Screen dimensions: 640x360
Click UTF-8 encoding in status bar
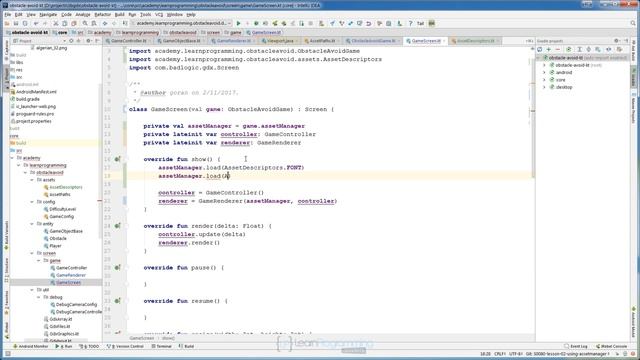[x=516, y=354]
